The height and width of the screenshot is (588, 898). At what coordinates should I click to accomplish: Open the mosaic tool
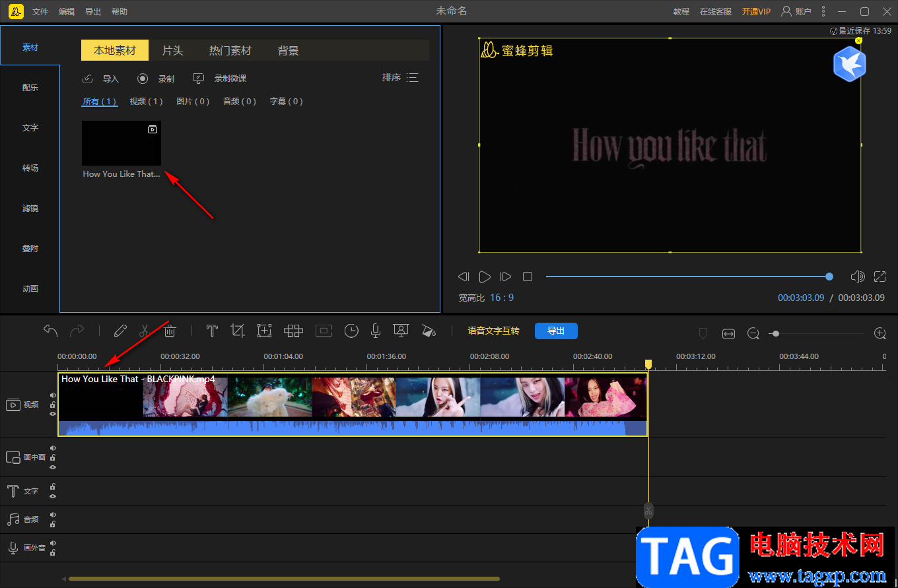[x=293, y=331]
